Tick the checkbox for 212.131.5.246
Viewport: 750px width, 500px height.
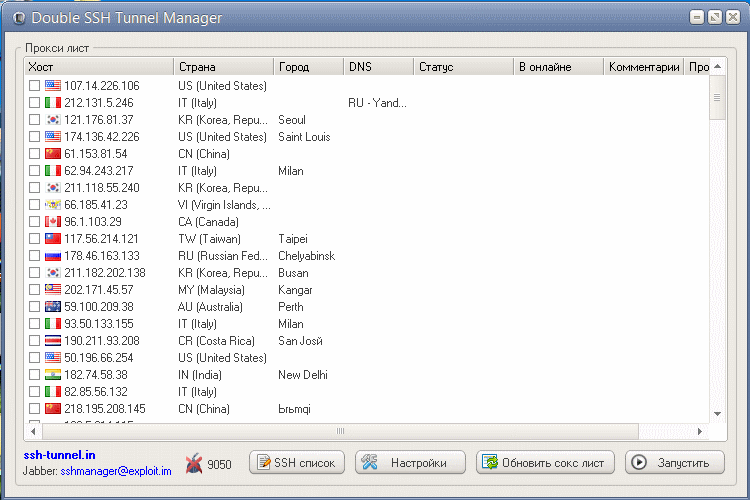click(x=34, y=103)
